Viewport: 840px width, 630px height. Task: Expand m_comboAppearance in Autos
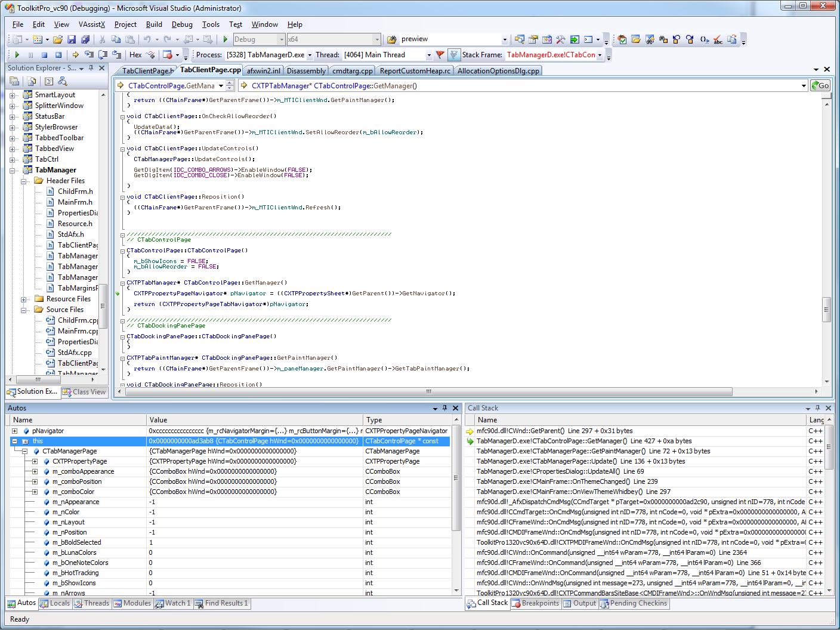[x=35, y=471]
